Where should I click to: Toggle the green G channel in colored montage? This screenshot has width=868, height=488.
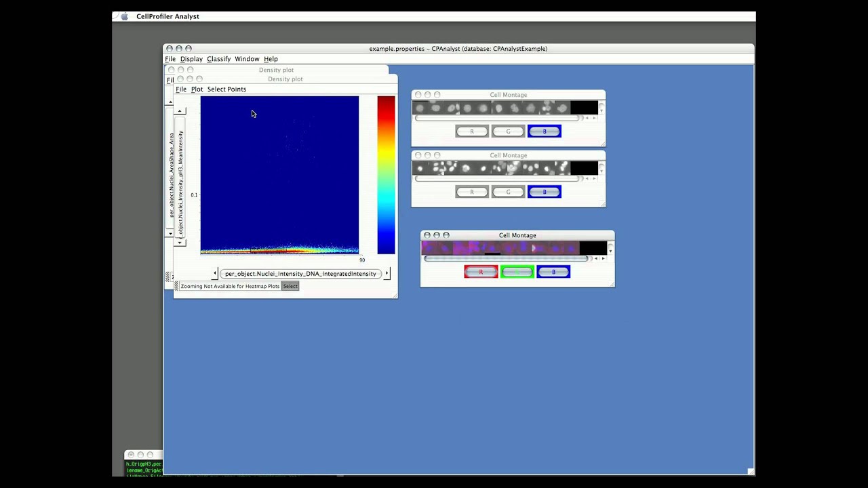point(517,272)
